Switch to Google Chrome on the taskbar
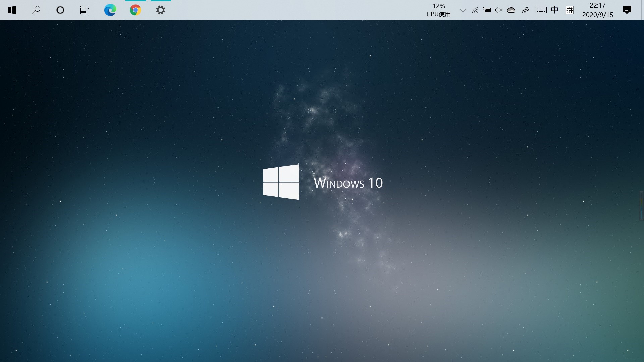 point(136,10)
